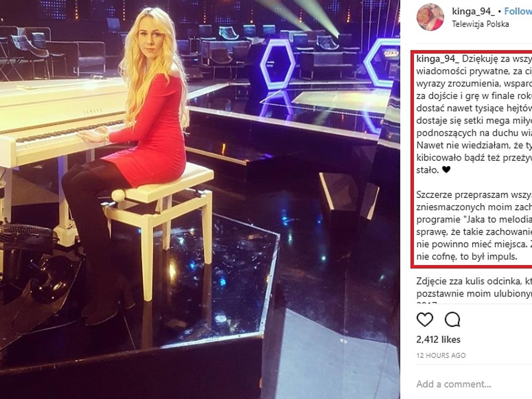Open the kinga_94_ profile avatar
The image size is (532, 399).
point(430,17)
